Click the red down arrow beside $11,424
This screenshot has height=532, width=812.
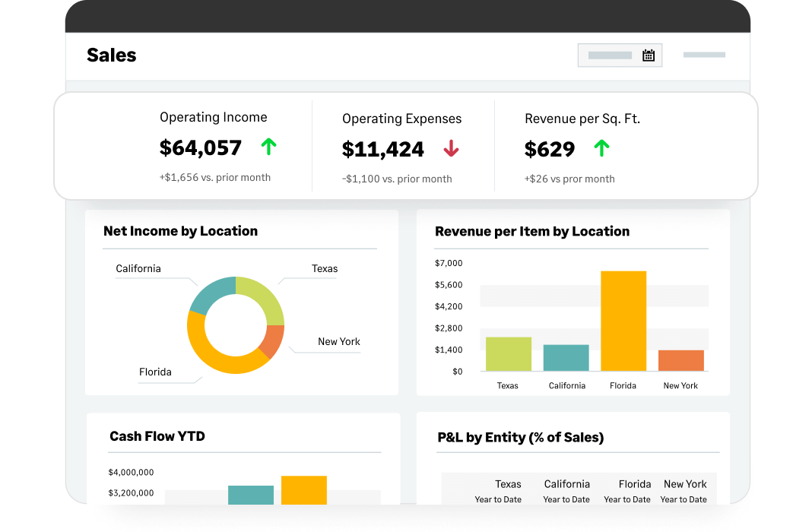tap(450, 149)
